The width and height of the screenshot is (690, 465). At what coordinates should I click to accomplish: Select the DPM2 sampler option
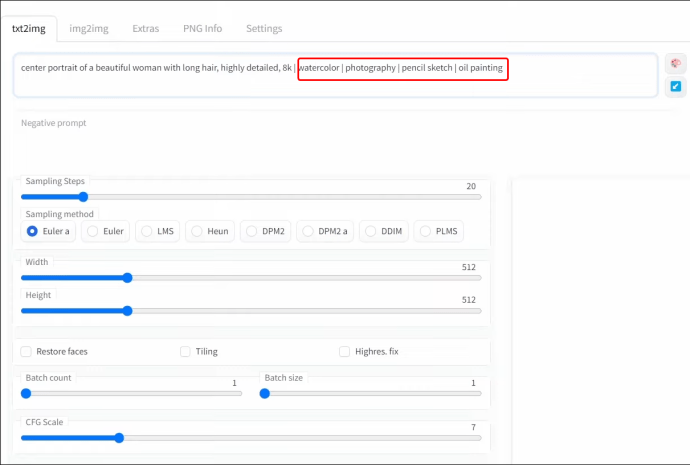pos(251,231)
